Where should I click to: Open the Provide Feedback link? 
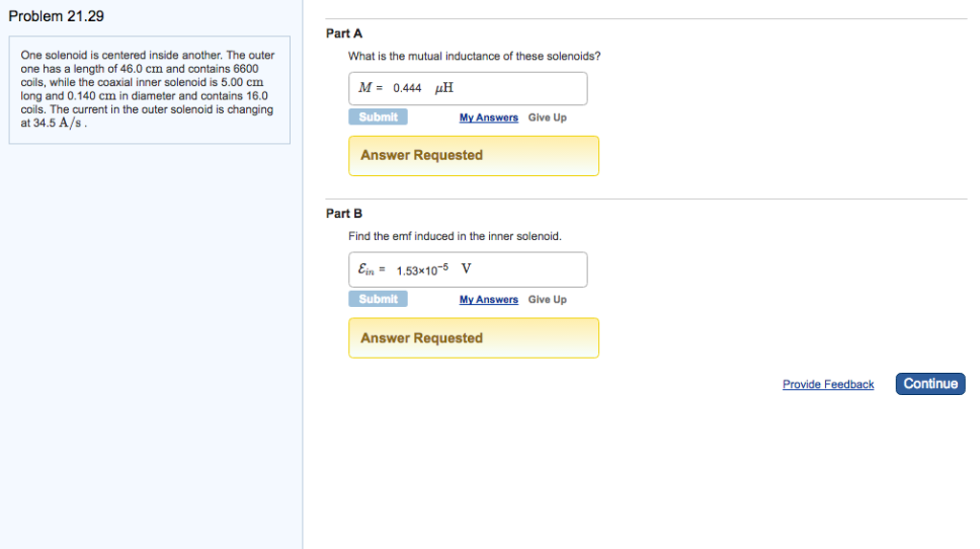tap(828, 384)
